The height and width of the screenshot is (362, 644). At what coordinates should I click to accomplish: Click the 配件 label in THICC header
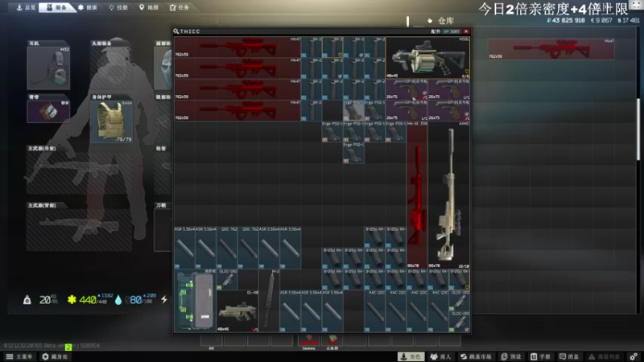click(x=435, y=31)
